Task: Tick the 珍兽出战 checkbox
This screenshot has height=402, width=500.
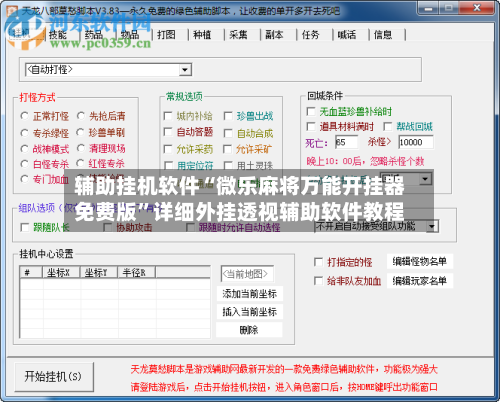Action: (x=228, y=116)
